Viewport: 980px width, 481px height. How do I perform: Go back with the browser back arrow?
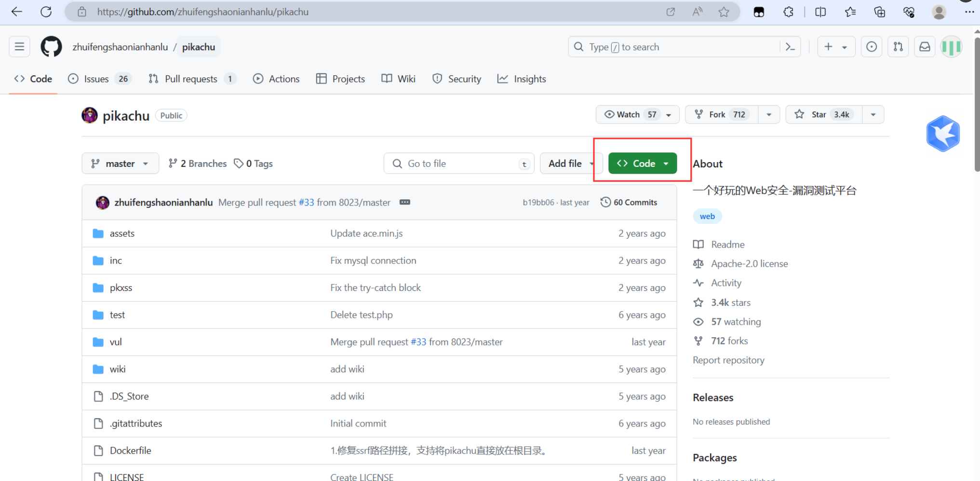(17, 12)
